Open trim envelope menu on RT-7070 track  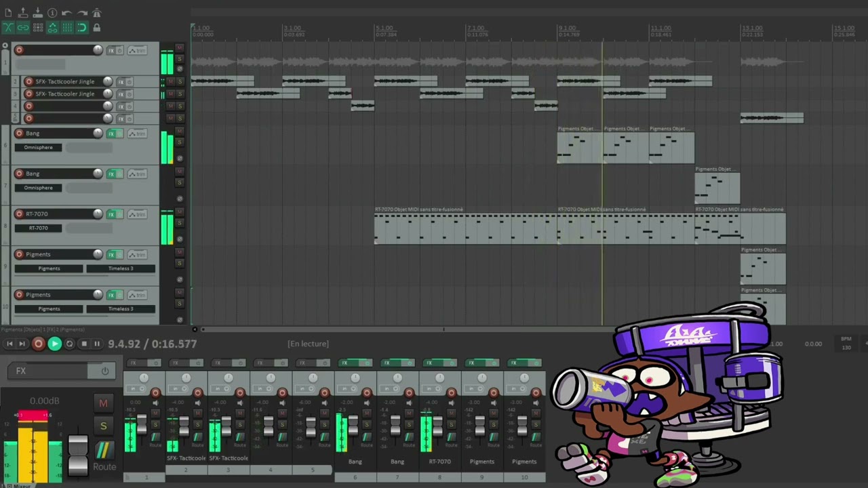138,214
